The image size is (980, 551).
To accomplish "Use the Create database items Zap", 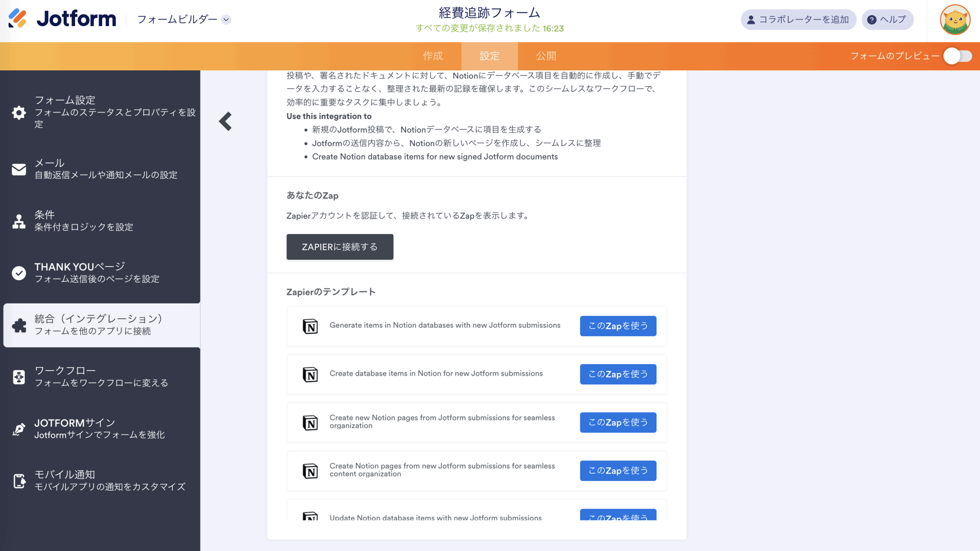I will coord(617,374).
